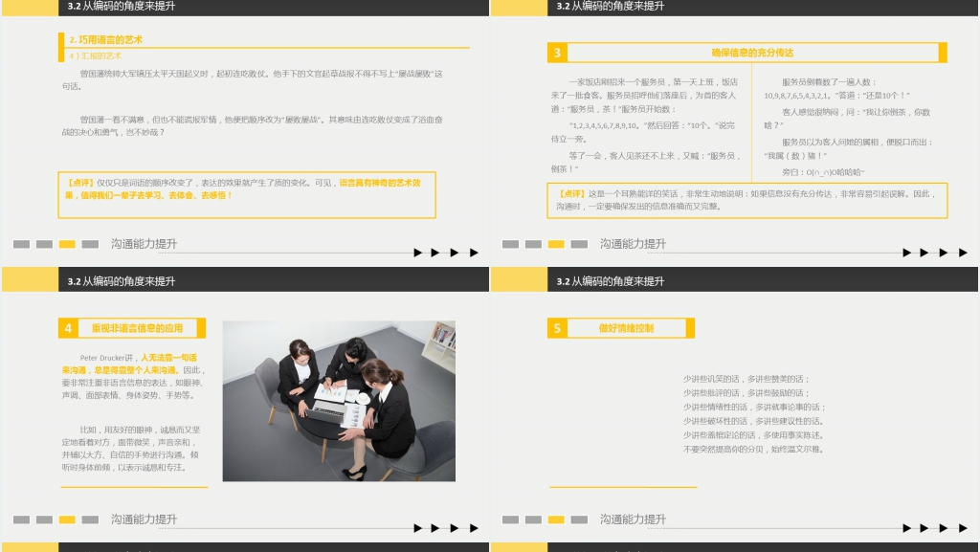This screenshot has width=980, height=552.
Task: Click '沟通能力提升' footer on the 做好情绪控制 slide
Action: 633,519
